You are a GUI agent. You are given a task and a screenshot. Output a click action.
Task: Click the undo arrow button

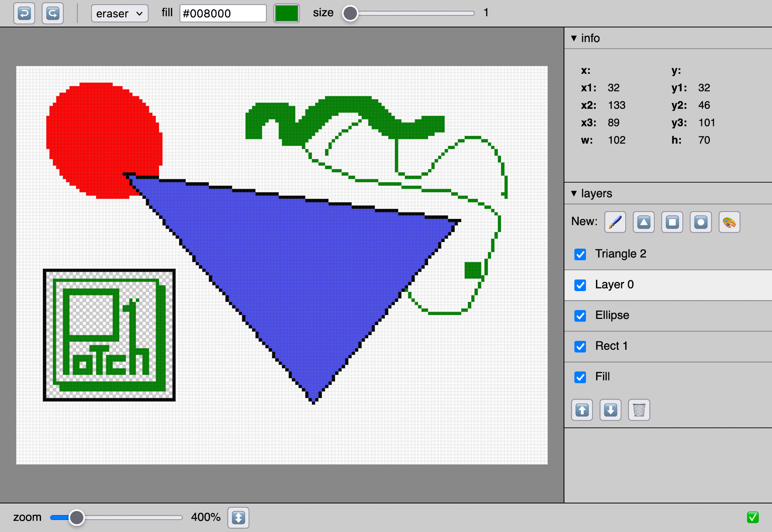pyautogui.click(x=24, y=14)
